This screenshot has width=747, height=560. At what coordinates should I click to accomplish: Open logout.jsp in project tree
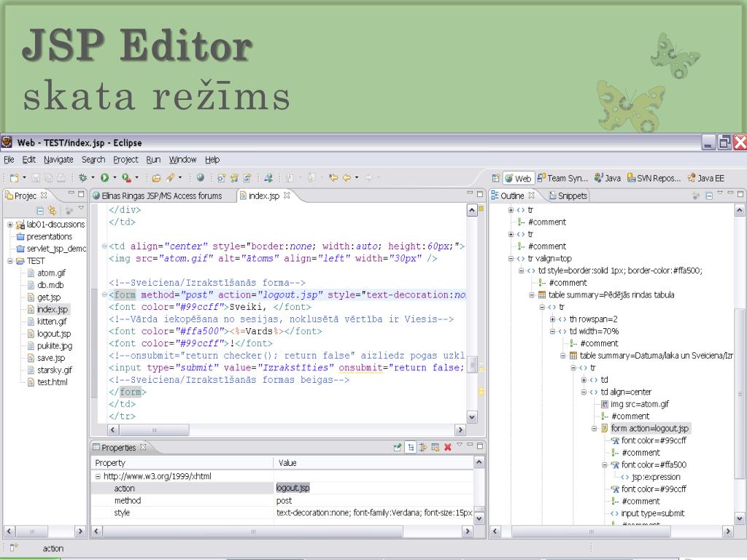(x=54, y=334)
